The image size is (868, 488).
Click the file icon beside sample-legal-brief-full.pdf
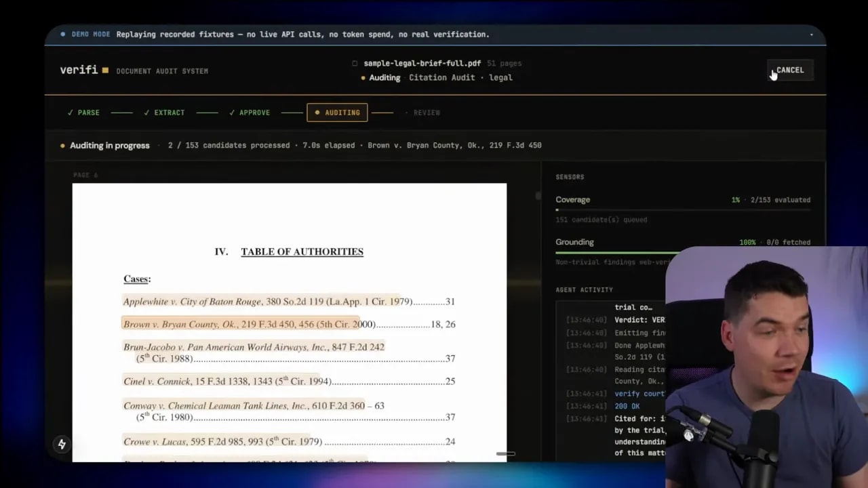(x=354, y=63)
